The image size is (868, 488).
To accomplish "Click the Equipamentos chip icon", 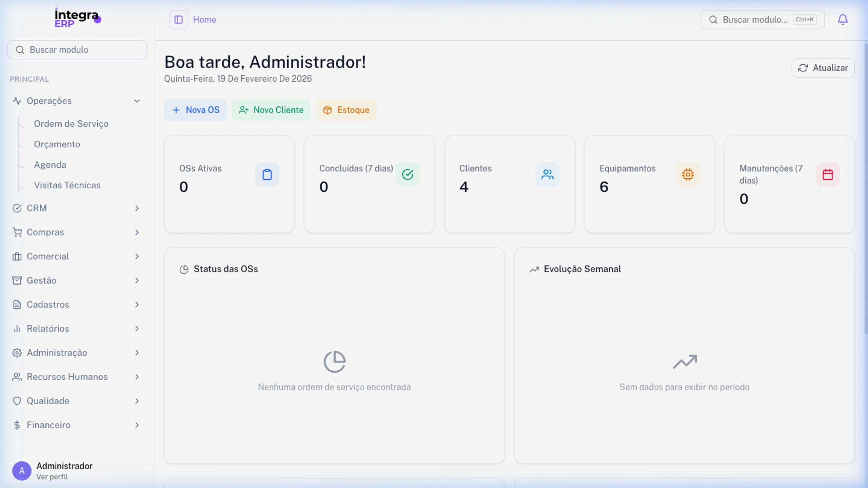I will (688, 175).
